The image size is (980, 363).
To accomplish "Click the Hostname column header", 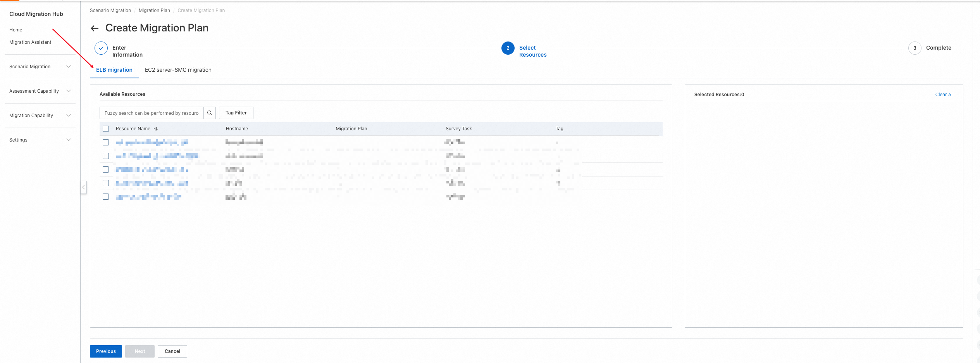I will pos(237,129).
